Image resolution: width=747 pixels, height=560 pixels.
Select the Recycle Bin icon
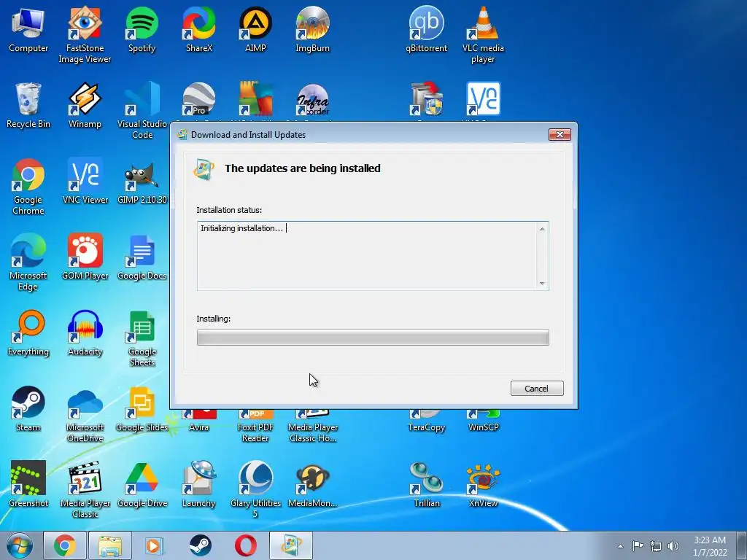[x=28, y=106]
